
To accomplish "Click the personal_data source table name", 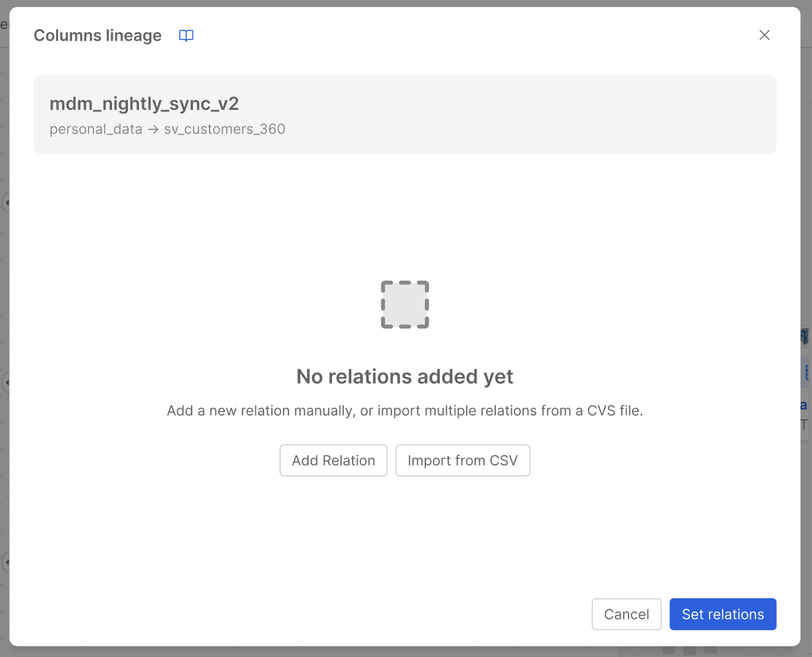I will click(95, 129).
